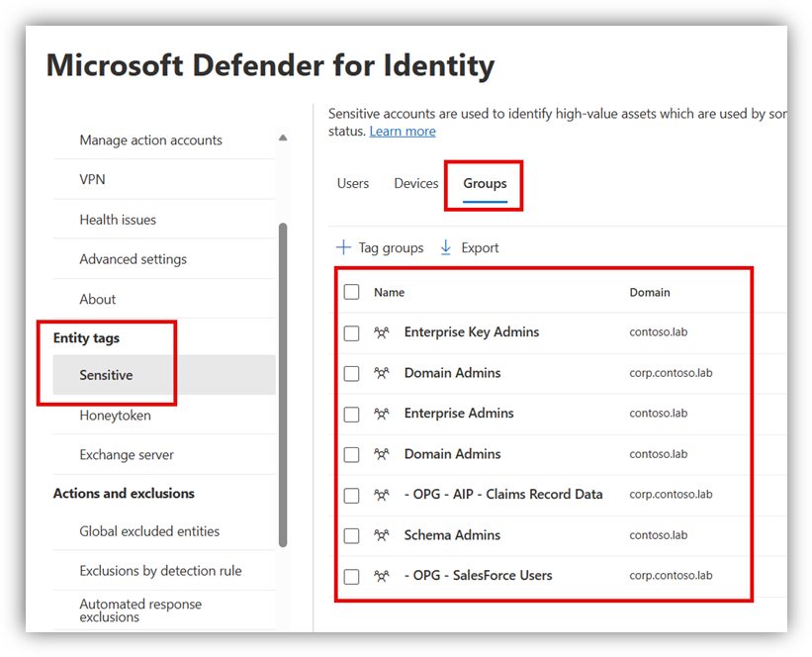Switch to the Users tab
812x657 pixels.
coord(353,183)
